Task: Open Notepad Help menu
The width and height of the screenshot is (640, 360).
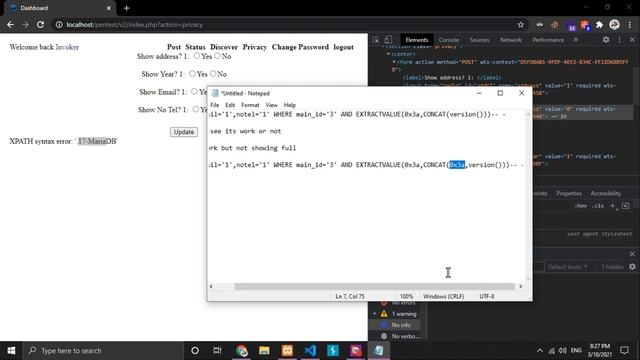Action: (x=290, y=105)
